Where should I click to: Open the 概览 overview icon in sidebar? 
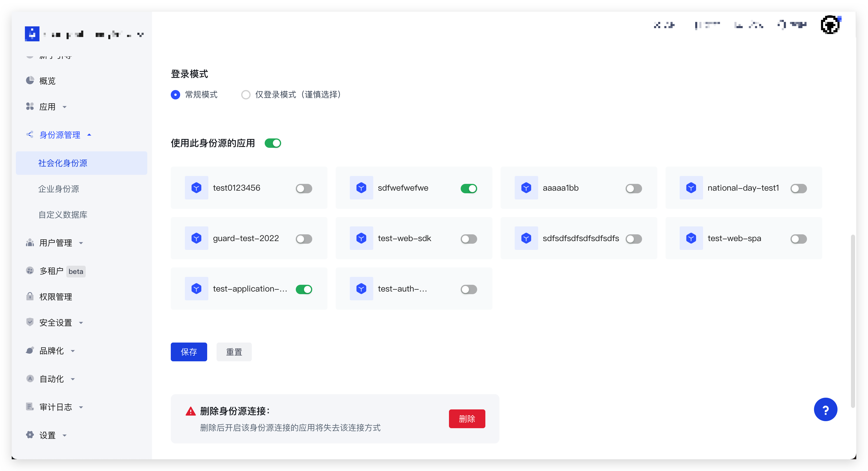pyautogui.click(x=30, y=80)
